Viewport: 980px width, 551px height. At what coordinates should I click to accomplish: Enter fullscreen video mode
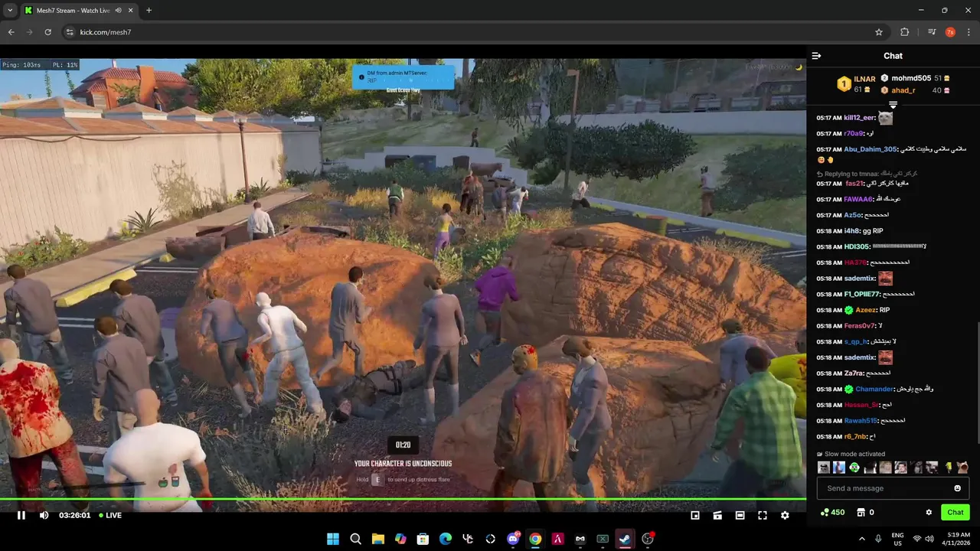coord(763,515)
